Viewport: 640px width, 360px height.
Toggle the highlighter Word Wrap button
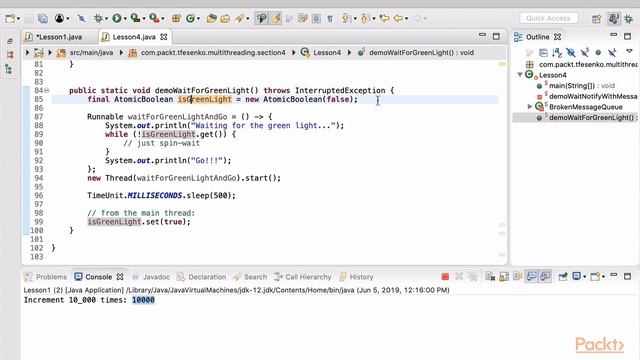click(x=276, y=18)
